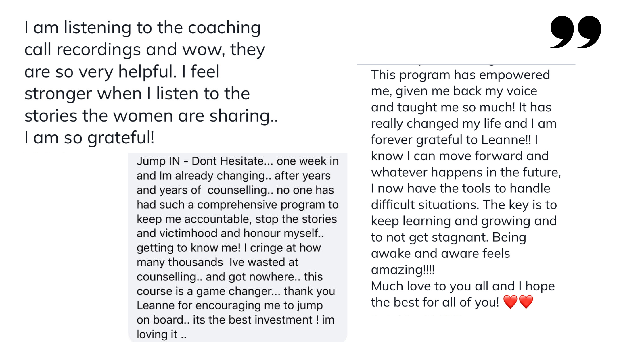This screenshot has width=644, height=362.
Task: Click "I am listening to the coaching" heading
Action: [143, 28]
